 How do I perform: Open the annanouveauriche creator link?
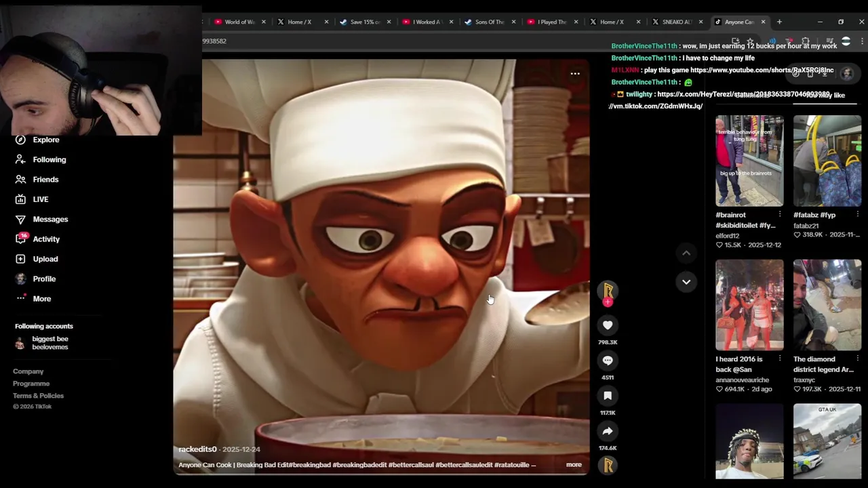[743, 380]
